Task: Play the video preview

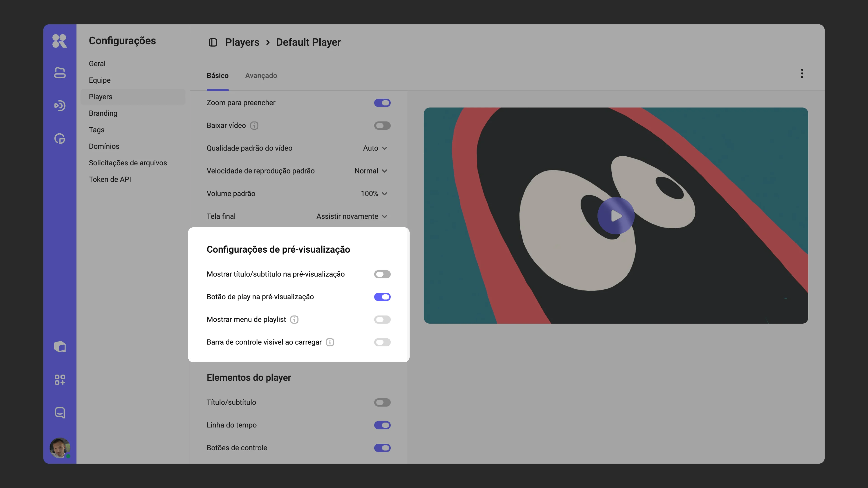Action: coord(616,216)
